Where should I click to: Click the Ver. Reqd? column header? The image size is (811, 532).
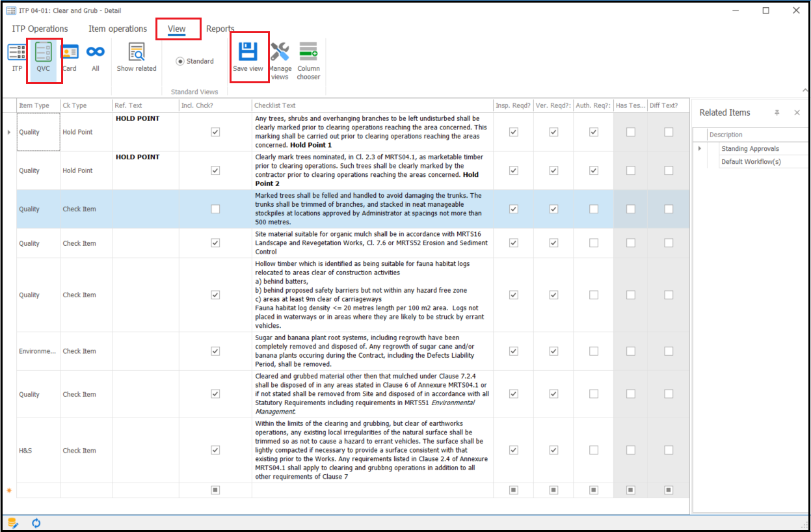[x=553, y=105]
